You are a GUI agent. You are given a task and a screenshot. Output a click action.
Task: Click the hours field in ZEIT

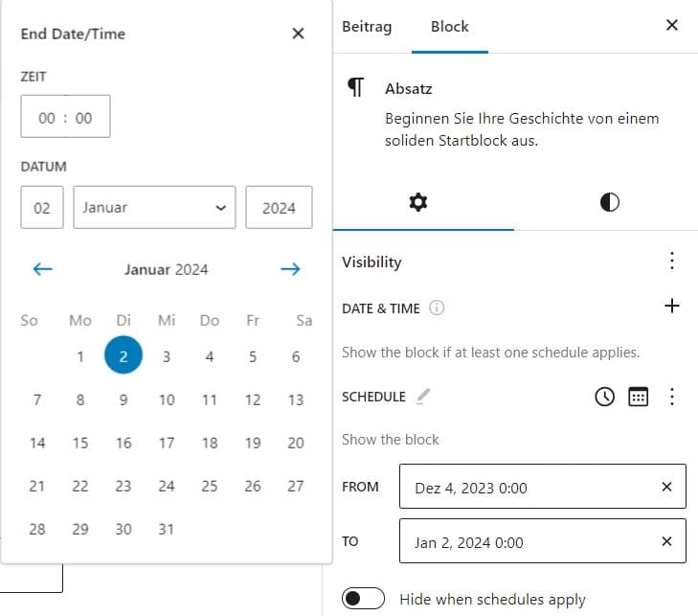47,118
